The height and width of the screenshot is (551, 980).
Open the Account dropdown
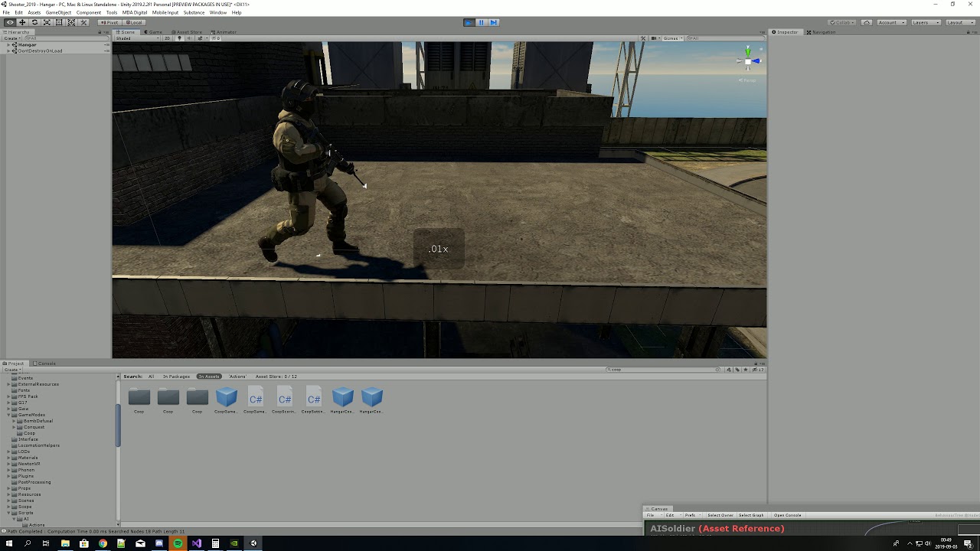tap(890, 22)
